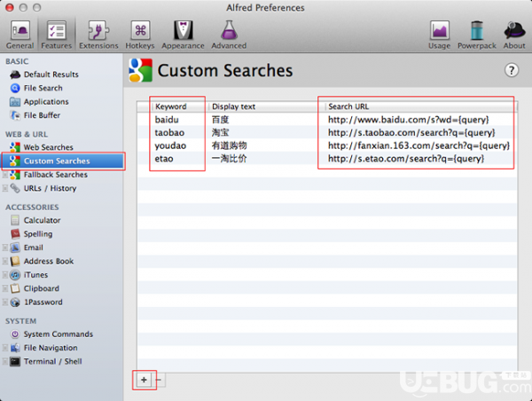Screen dimensions: 532x401
Task: Click display text 百度
Action: pyautogui.click(x=220, y=120)
